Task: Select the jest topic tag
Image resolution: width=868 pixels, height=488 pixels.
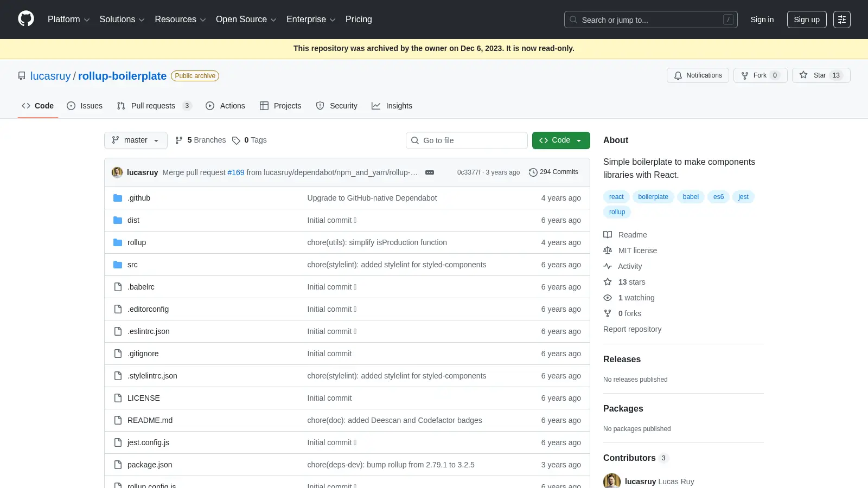Action: 743,197
